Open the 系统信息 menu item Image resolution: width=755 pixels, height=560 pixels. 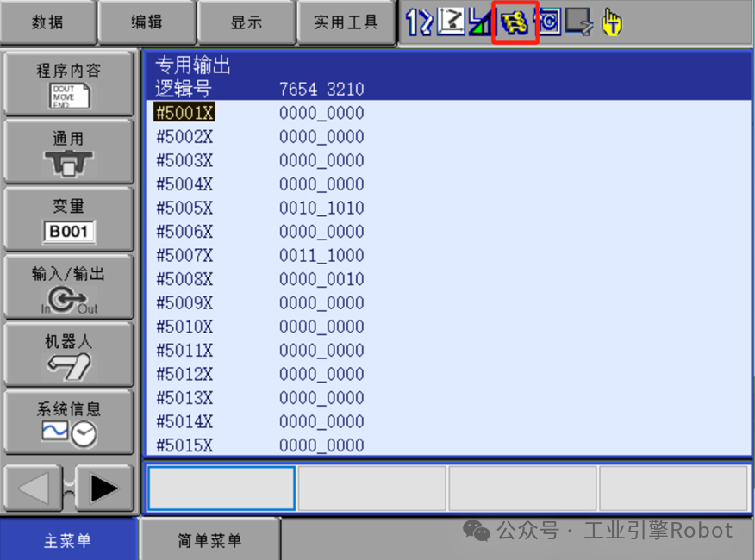[69, 422]
